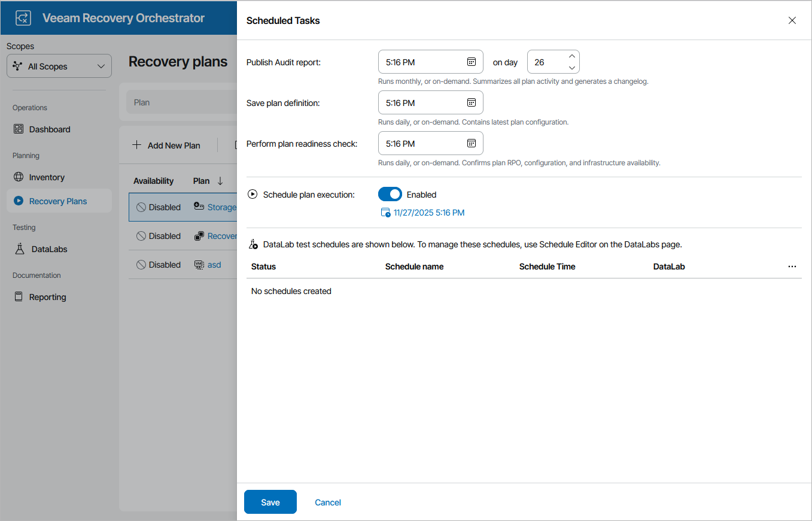Screen dimensions: 812x521
Task: Open the All Scopes dropdown
Action: point(59,66)
